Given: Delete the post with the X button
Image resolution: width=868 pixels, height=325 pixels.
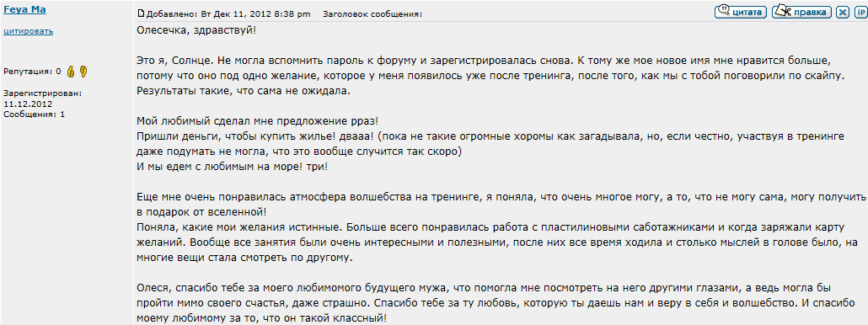Looking at the screenshot, I should coord(843,12).
